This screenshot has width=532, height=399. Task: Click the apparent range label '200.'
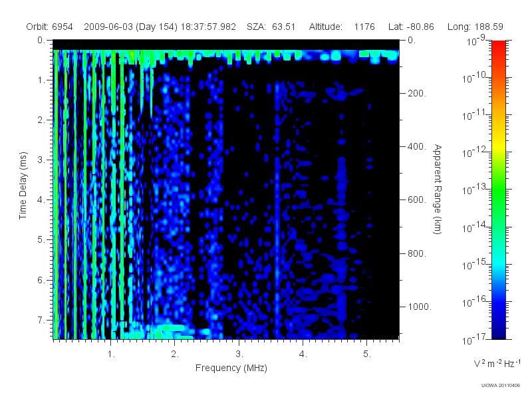click(417, 93)
